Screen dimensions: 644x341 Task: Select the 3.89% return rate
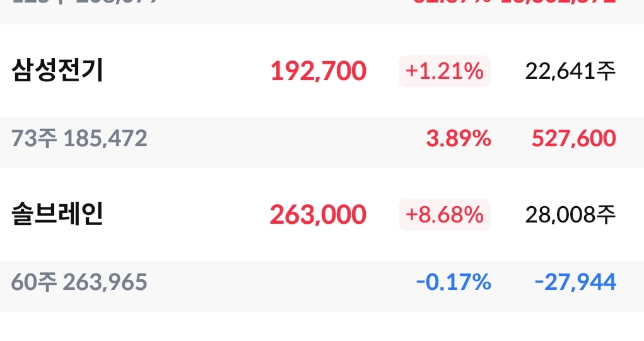[x=458, y=138]
